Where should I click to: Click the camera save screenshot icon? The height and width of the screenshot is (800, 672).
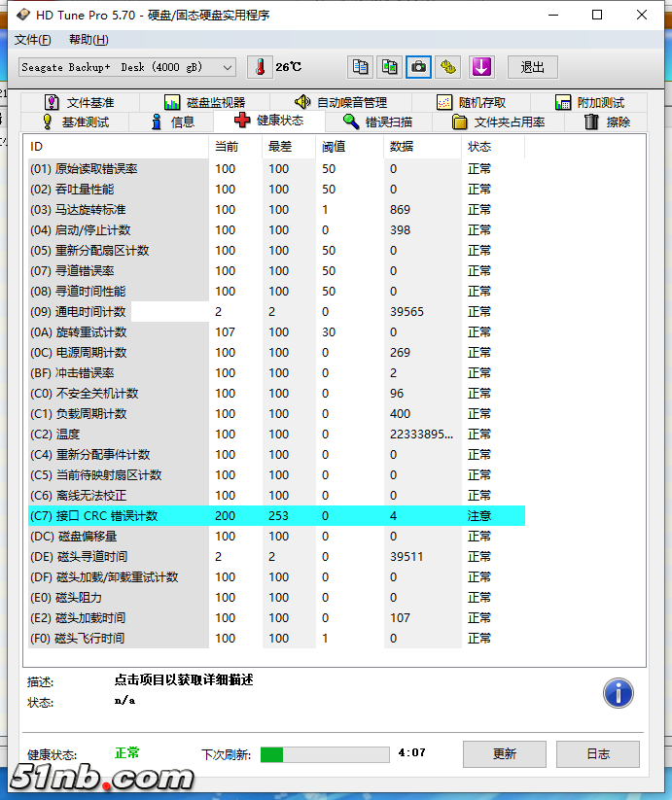coord(418,67)
